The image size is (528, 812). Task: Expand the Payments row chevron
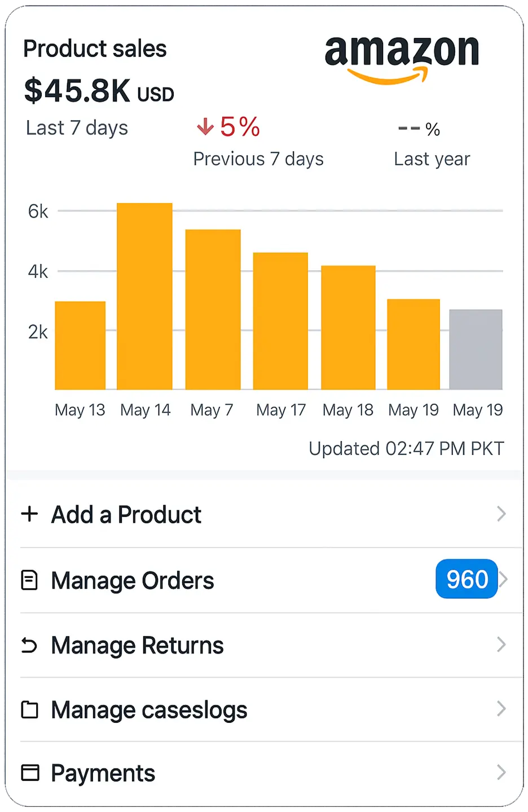pyautogui.click(x=501, y=773)
